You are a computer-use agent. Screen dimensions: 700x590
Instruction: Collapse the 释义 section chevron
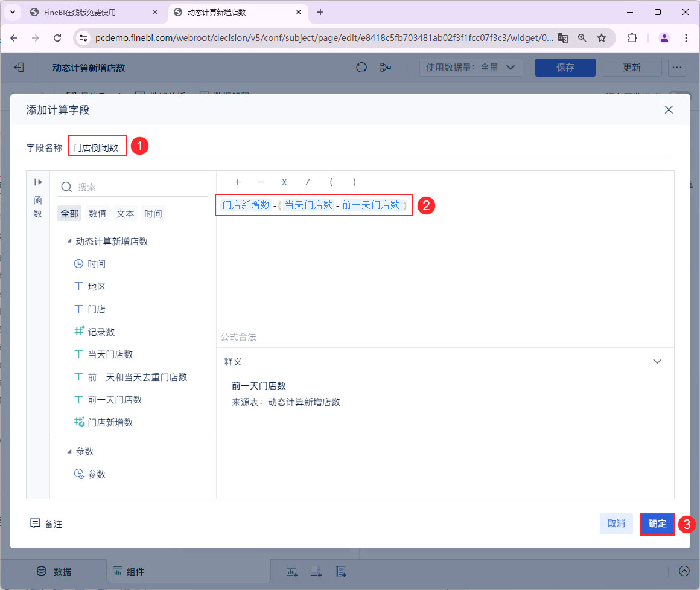tap(657, 361)
